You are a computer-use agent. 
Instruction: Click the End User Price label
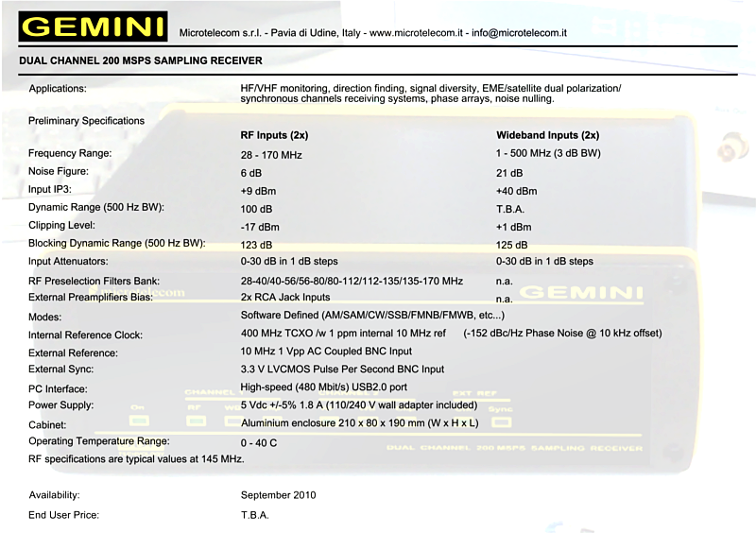(63, 515)
